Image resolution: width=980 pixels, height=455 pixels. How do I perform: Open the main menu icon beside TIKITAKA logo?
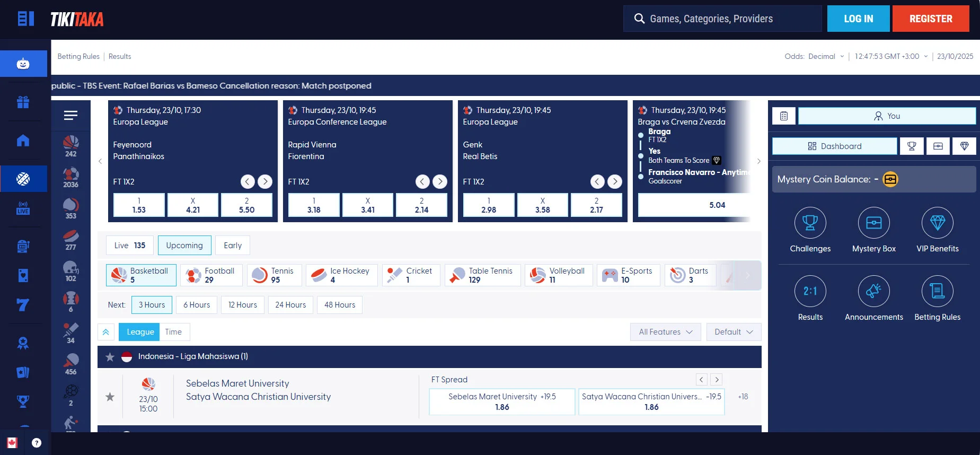click(x=25, y=19)
